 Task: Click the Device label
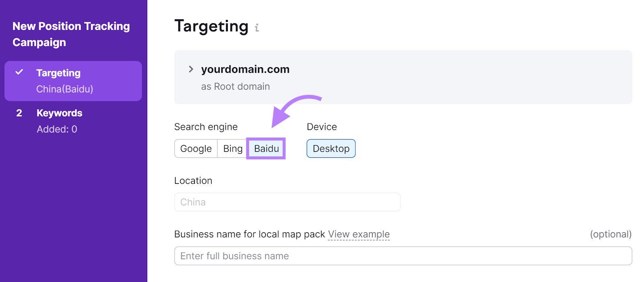tap(322, 127)
